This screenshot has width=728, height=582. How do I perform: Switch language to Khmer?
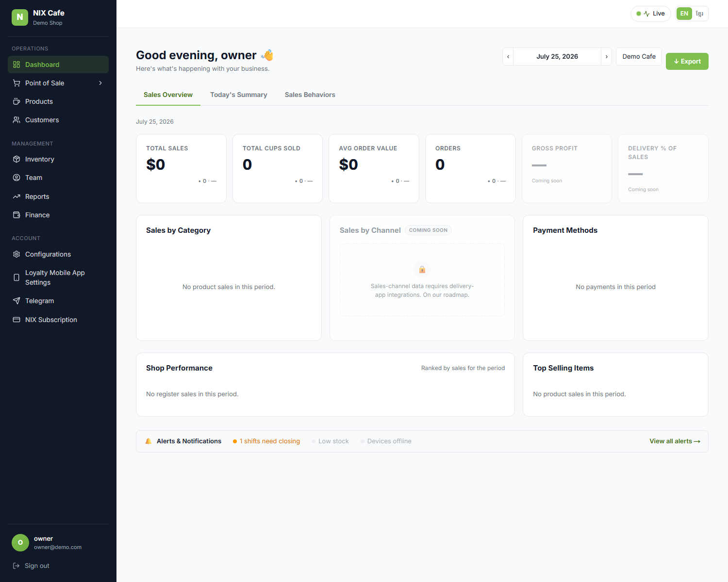tap(699, 14)
